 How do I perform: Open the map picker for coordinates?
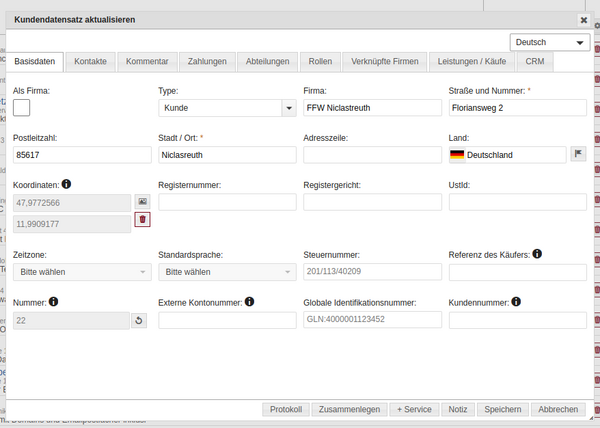[x=142, y=202]
